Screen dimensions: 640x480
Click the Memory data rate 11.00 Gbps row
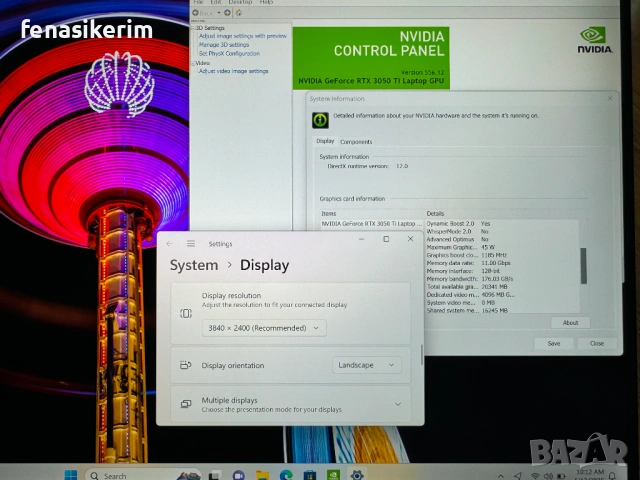[x=502, y=263]
